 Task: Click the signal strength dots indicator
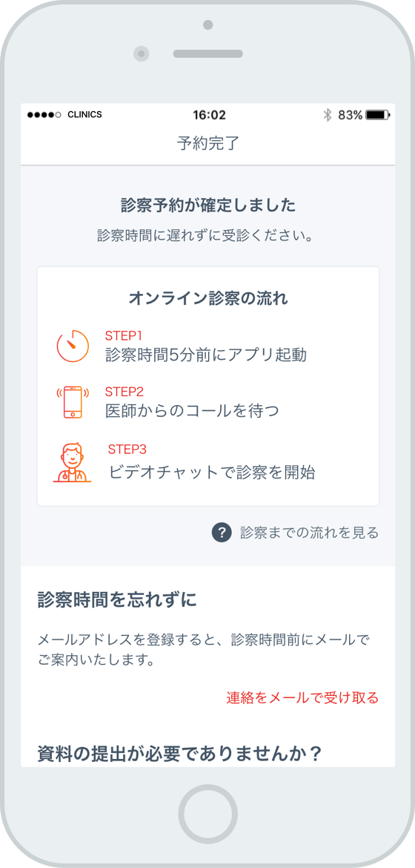pyautogui.click(x=44, y=115)
